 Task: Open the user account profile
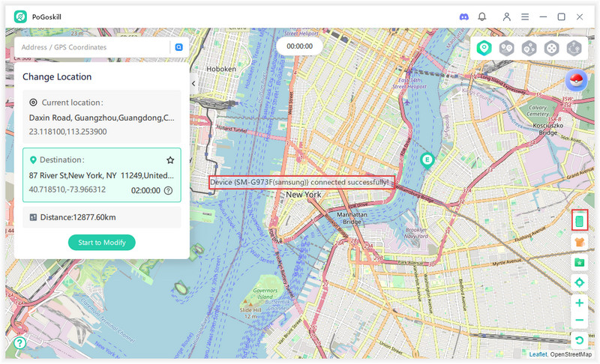pyautogui.click(x=507, y=16)
